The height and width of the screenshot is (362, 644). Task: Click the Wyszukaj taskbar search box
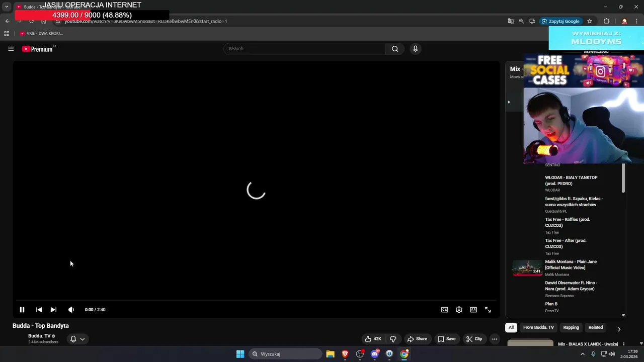pyautogui.click(x=285, y=354)
